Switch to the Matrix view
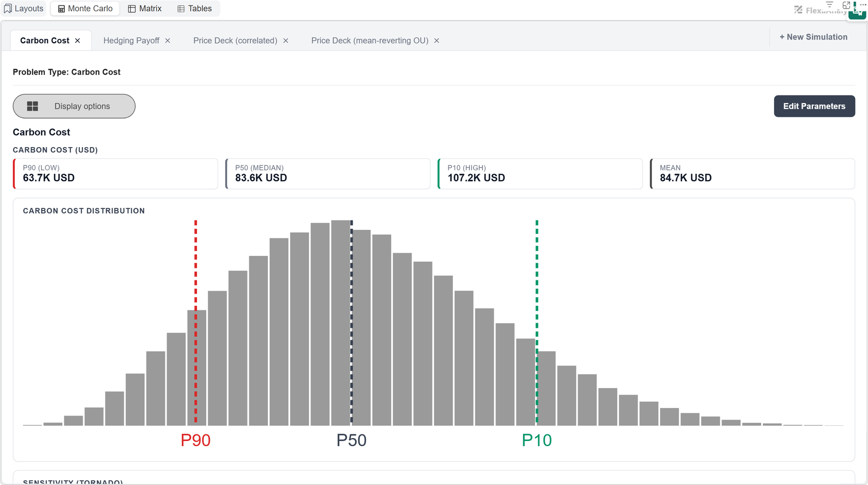This screenshot has height=485, width=868. point(144,9)
